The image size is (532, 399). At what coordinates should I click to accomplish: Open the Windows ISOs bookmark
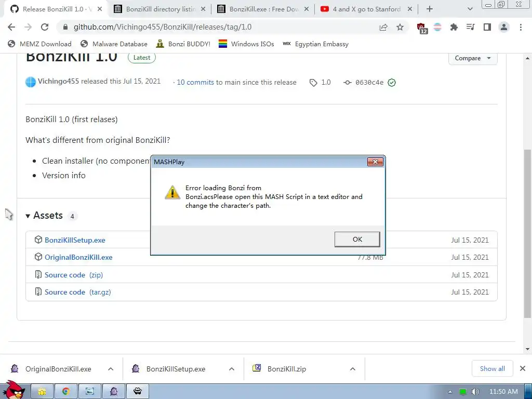coord(246,44)
